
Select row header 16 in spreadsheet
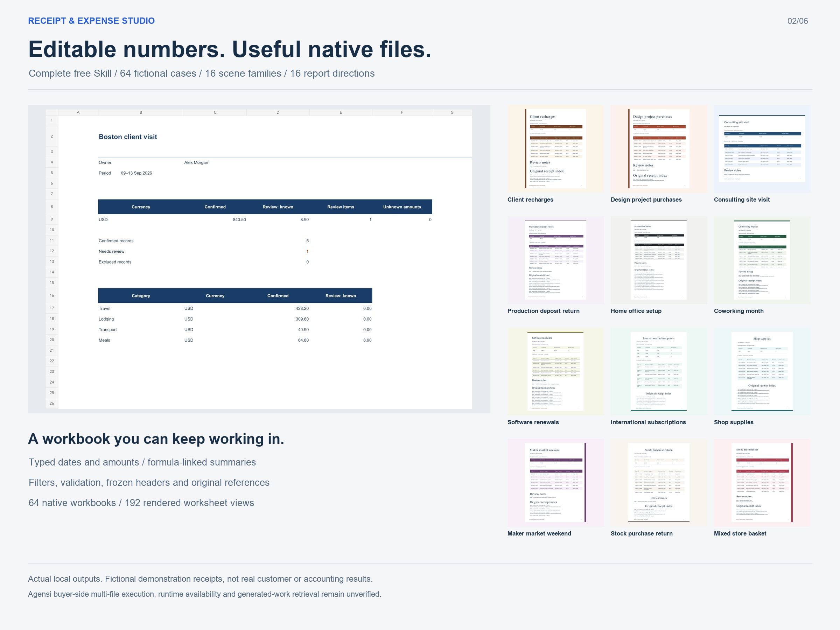click(52, 295)
